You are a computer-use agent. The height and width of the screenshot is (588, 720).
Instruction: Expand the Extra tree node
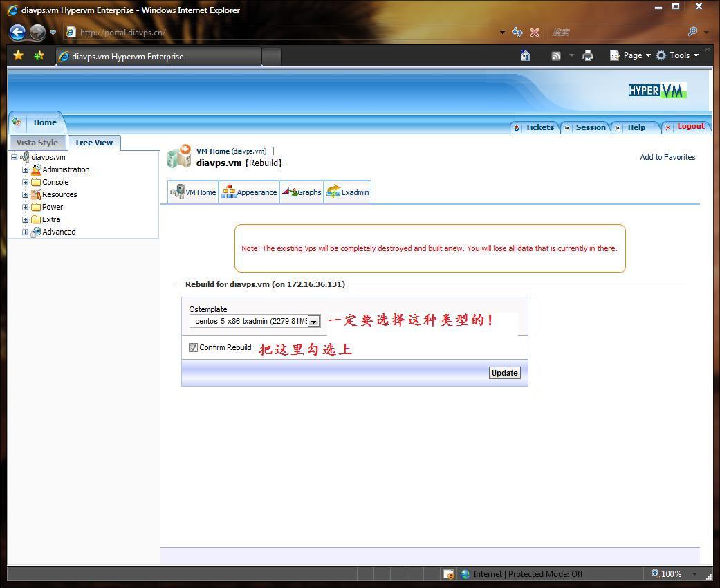pyautogui.click(x=26, y=219)
